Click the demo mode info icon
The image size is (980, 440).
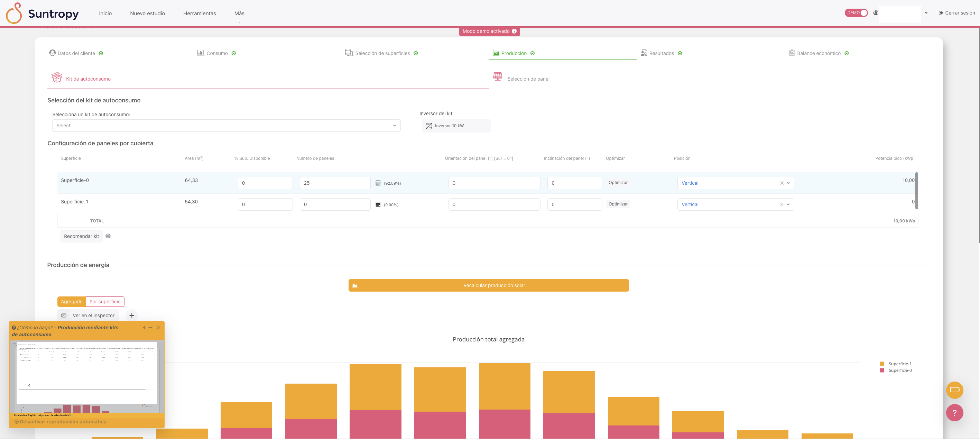point(514,31)
